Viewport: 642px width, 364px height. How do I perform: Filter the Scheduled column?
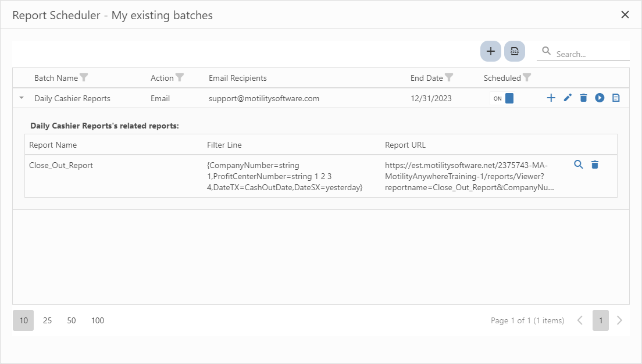click(527, 77)
